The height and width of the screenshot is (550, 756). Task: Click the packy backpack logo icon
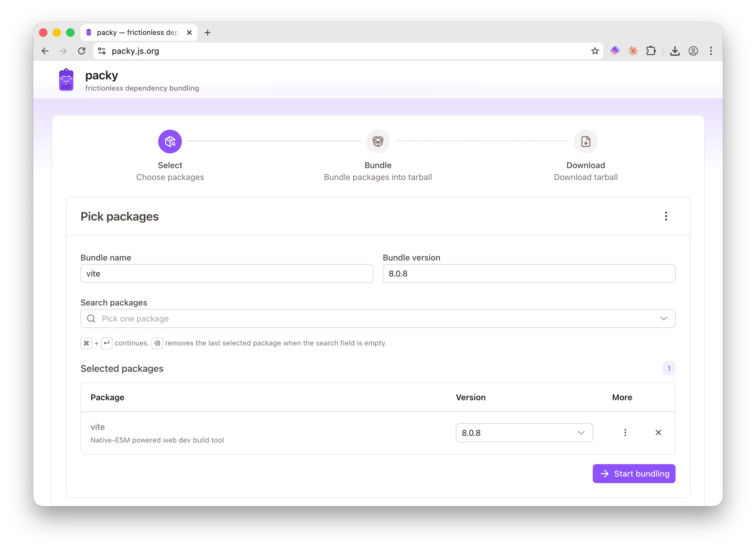[66, 80]
